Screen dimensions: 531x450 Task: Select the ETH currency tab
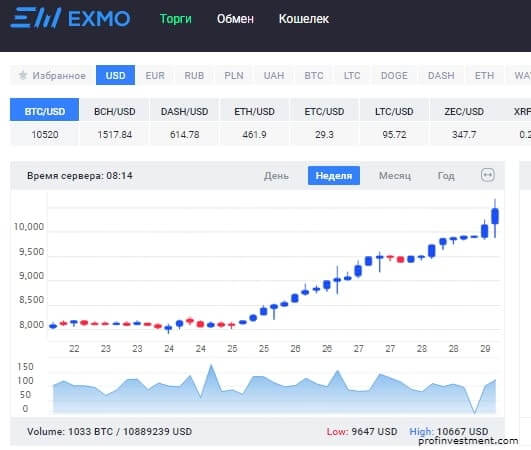(x=485, y=75)
